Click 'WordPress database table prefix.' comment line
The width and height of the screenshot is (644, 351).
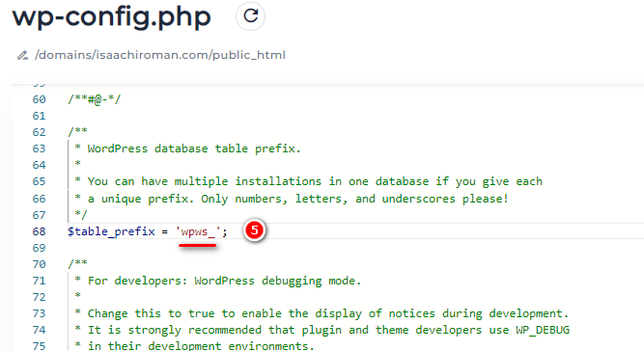coord(194,148)
